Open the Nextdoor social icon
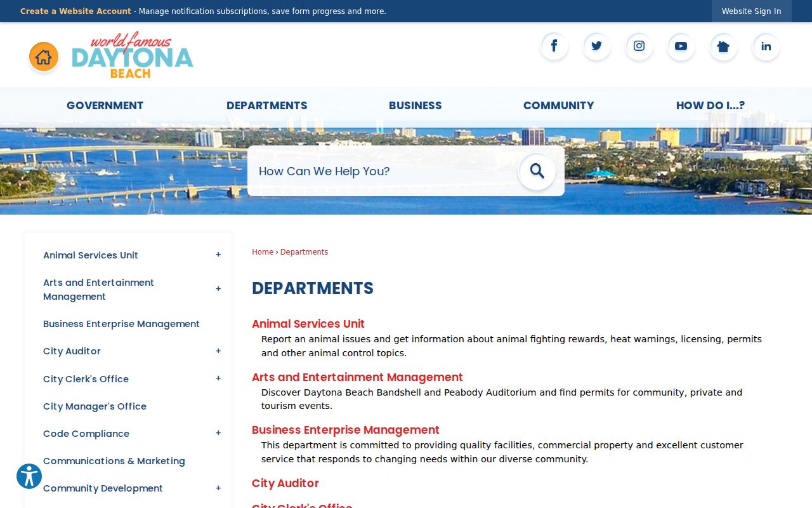The width and height of the screenshot is (812, 508). (724, 46)
